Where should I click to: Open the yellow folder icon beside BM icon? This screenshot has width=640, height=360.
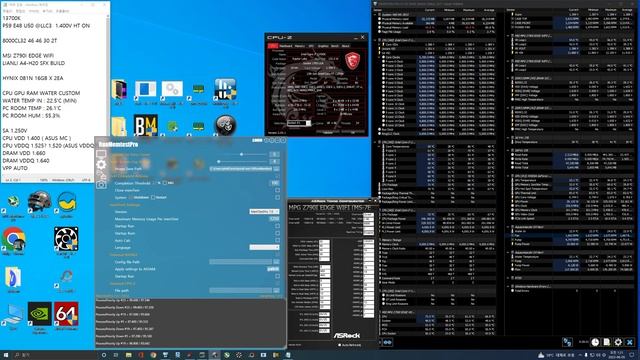[119, 127]
